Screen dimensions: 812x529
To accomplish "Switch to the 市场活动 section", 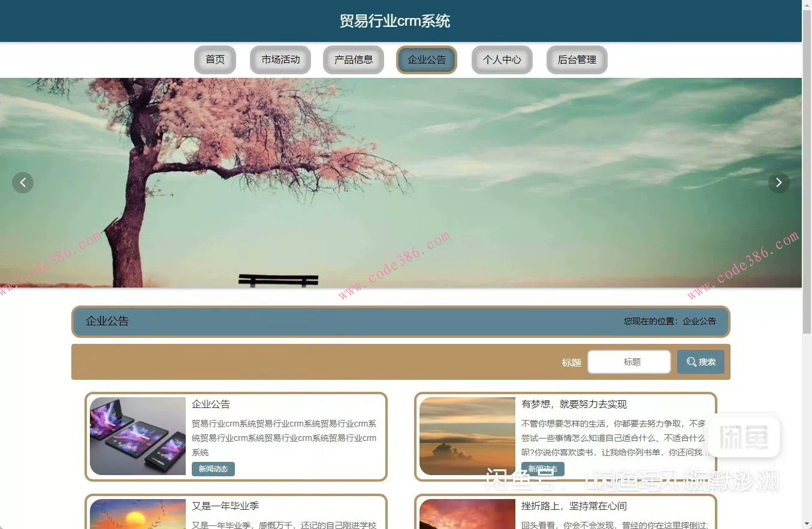I will (280, 59).
